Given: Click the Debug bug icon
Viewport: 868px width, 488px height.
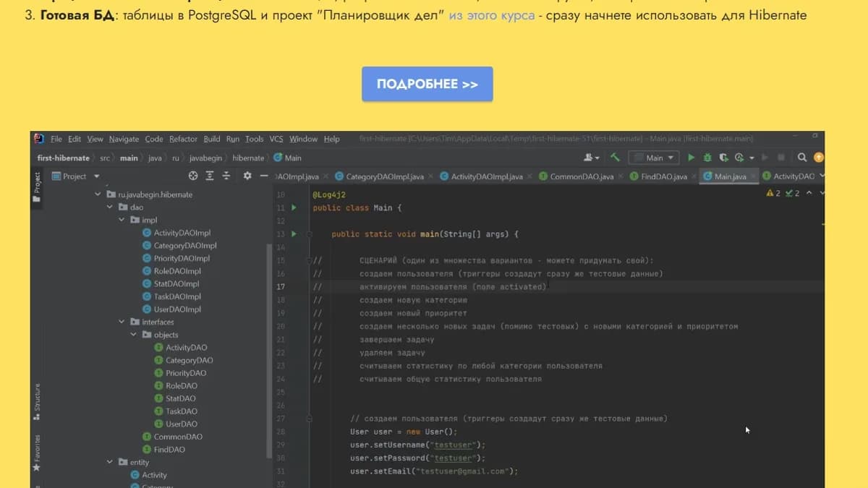Looking at the screenshot, I should click(x=707, y=157).
